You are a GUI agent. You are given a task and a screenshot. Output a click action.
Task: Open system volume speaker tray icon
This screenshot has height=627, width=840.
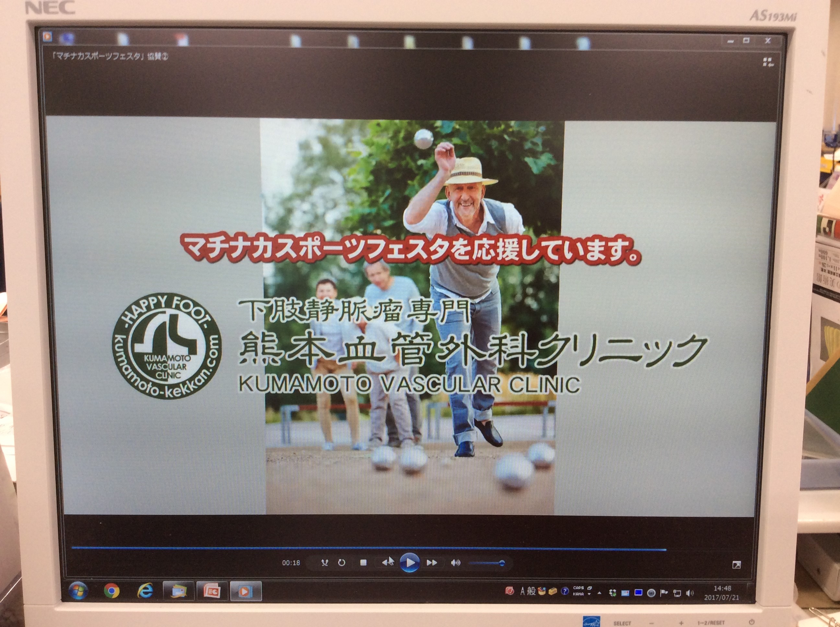tap(690, 593)
